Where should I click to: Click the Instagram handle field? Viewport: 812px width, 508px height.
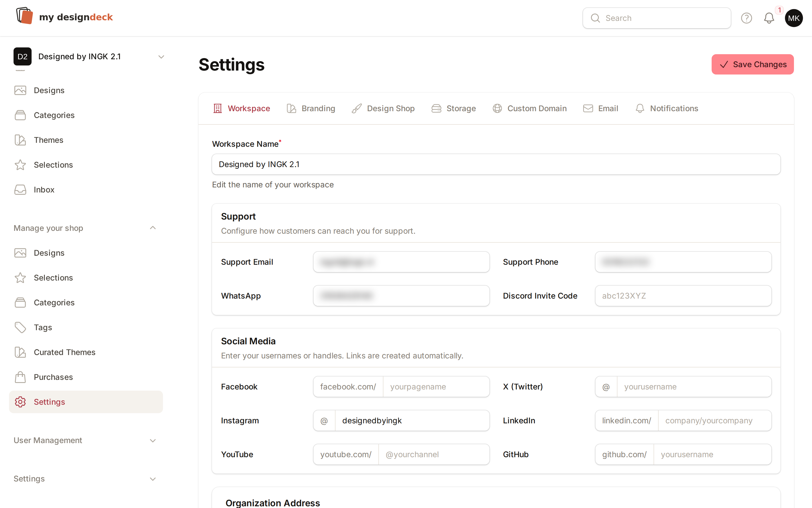pos(412,421)
